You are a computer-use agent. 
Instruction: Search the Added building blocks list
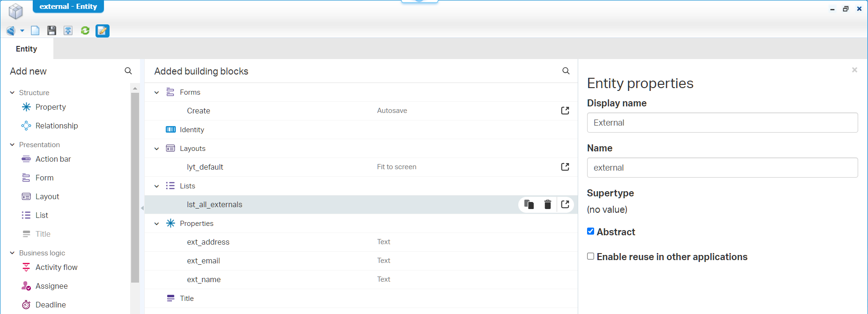point(566,71)
